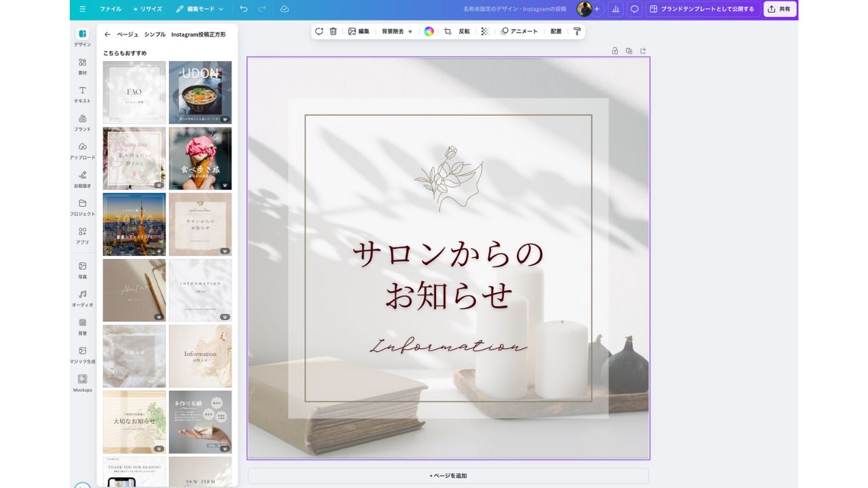Open the ファイル menu
The height and width of the screenshot is (488, 868).
pyautogui.click(x=111, y=9)
